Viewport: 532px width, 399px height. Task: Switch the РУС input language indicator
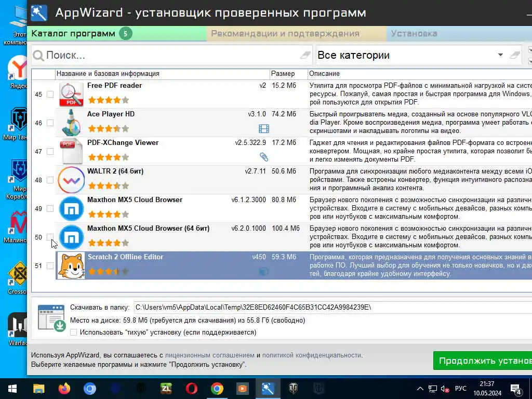[460, 389]
